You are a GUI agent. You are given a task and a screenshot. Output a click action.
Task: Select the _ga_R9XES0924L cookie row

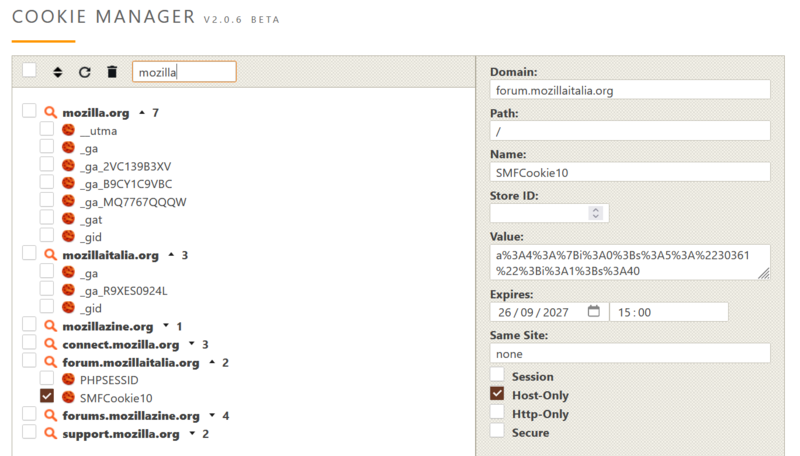pos(123,291)
